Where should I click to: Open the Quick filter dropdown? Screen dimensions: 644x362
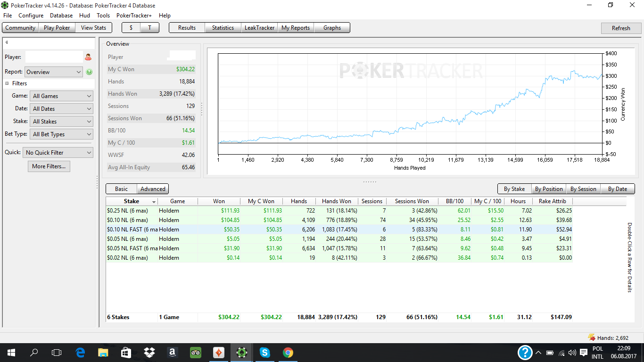tap(58, 153)
